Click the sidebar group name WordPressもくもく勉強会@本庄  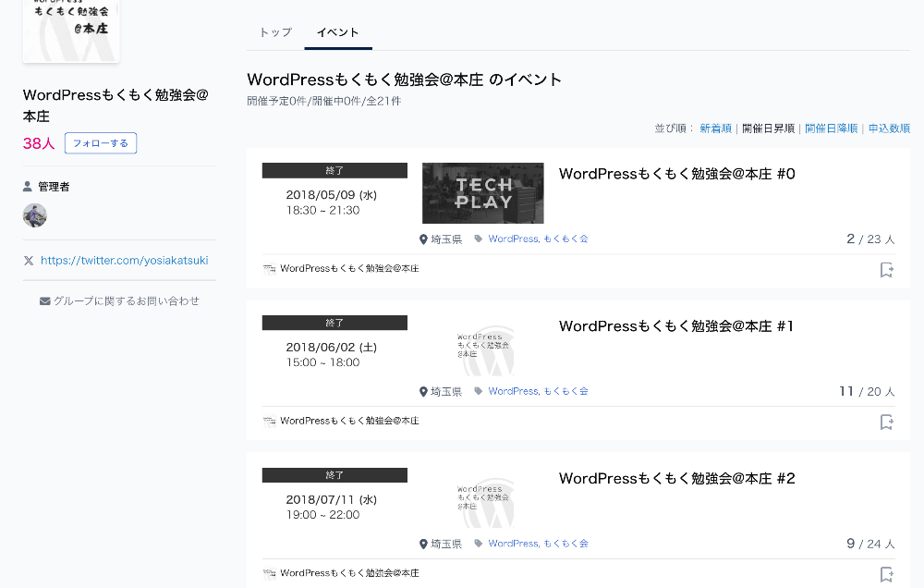click(115, 105)
